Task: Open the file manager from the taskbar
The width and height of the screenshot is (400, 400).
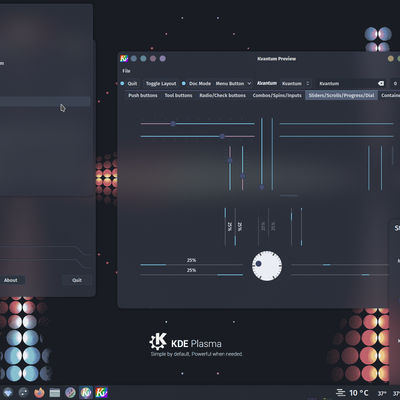Action: (55, 393)
